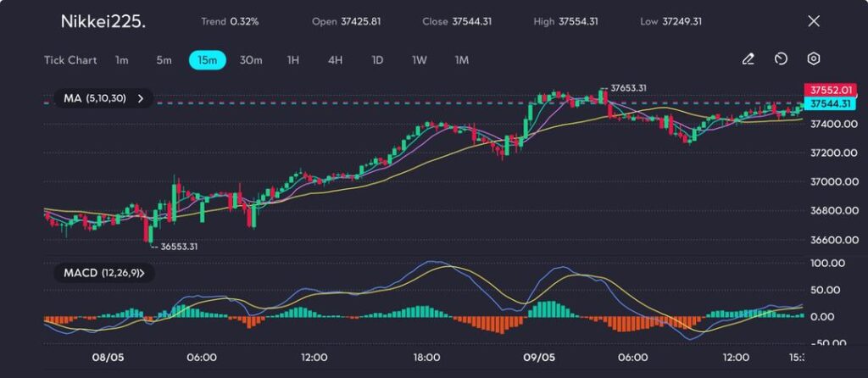This screenshot has width=868, height=378.
Task: Click the refresh/reset chart icon
Action: [x=781, y=59]
